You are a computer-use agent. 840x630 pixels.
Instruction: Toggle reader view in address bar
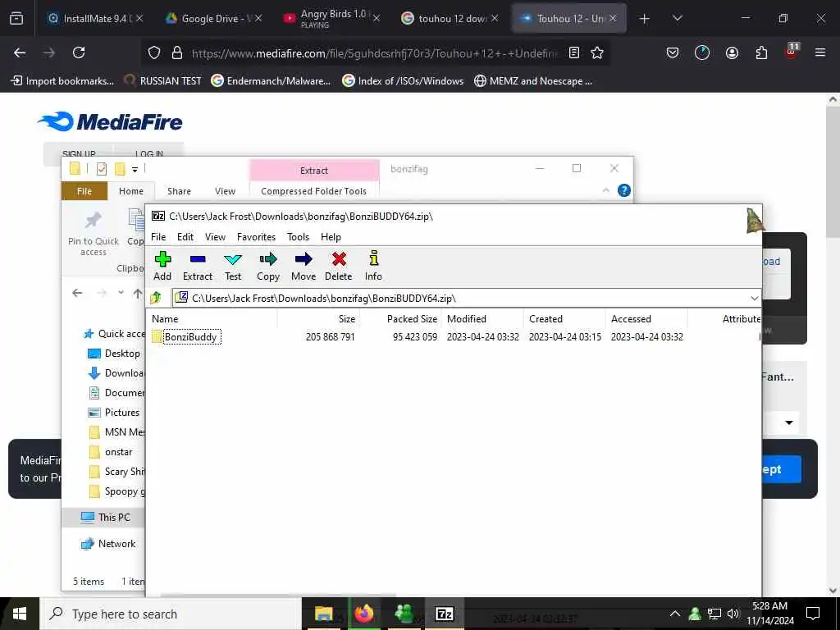pyautogui.click(x=573, y=52)
